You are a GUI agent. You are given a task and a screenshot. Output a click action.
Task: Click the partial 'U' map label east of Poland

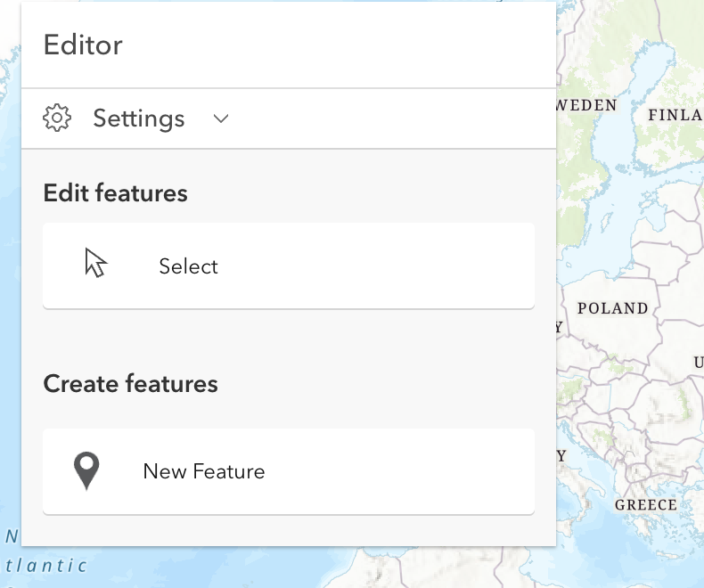coord(699,363)
